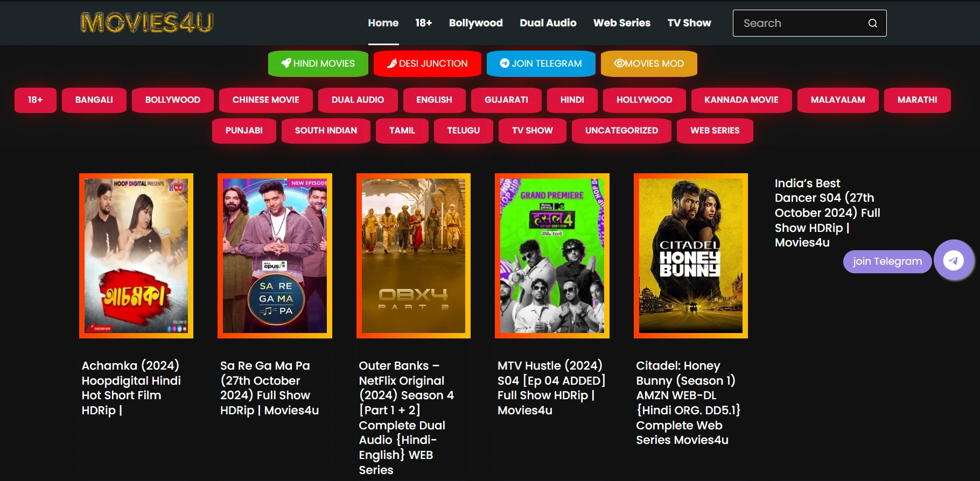Click the floating Telegram paper-plane icon
Image resolution: width=980 pixels, height=481 pixels.
(954, 260)
